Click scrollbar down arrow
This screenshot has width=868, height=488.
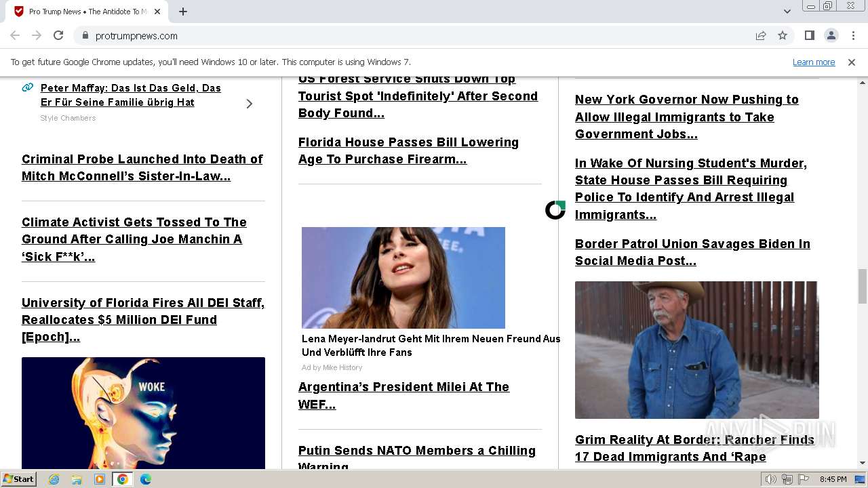point(863,463)
